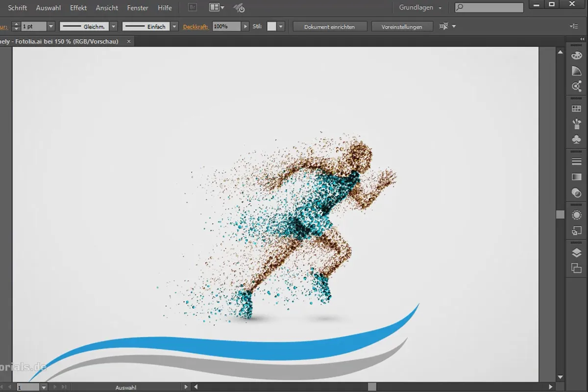Open the status bar Auswahl popup arrow
Image resolution: width=588 pixels, height=392 pixels.
186,387
